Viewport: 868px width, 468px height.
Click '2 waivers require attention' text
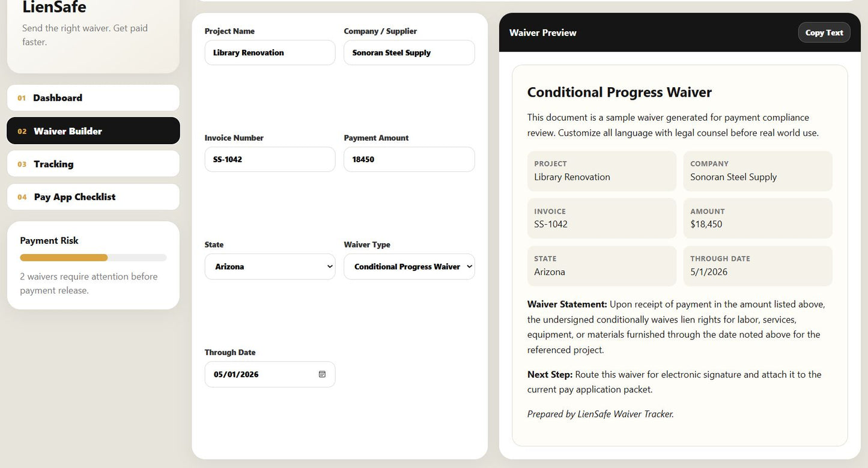point(89,284)
